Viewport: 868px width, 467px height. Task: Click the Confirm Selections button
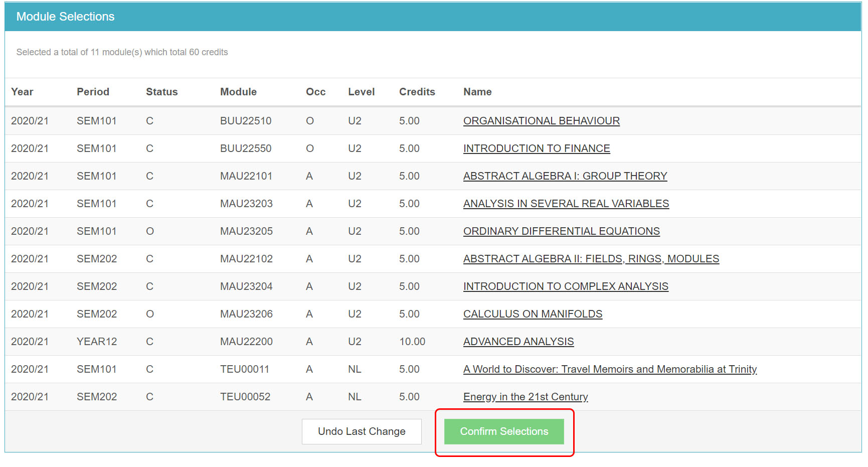[x=504, y=431]
